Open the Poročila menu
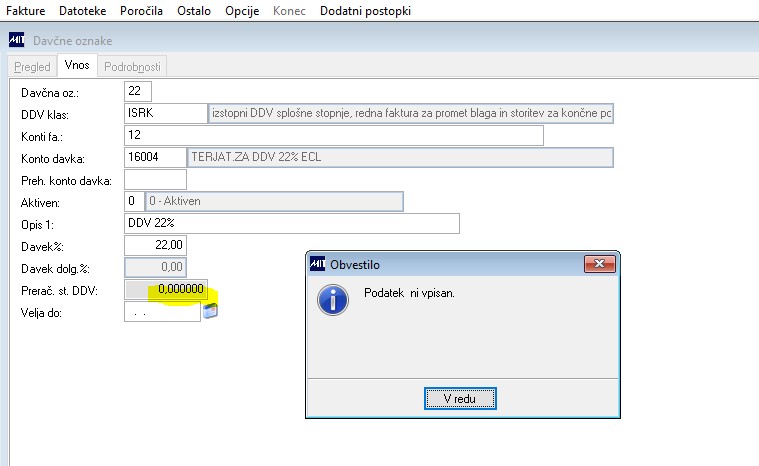Screen dimensions: 759x466 141,11
